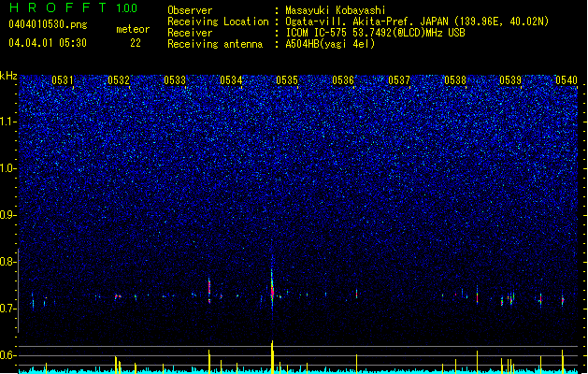Screen dimensions: 588x374
Task: Click observer name Masayuki Kobayashi
Action: point(336,10)
